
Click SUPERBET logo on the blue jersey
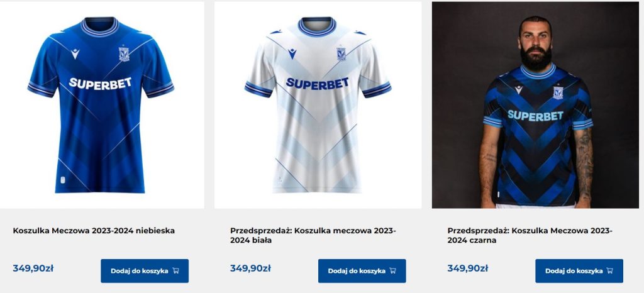pos(100,83)
